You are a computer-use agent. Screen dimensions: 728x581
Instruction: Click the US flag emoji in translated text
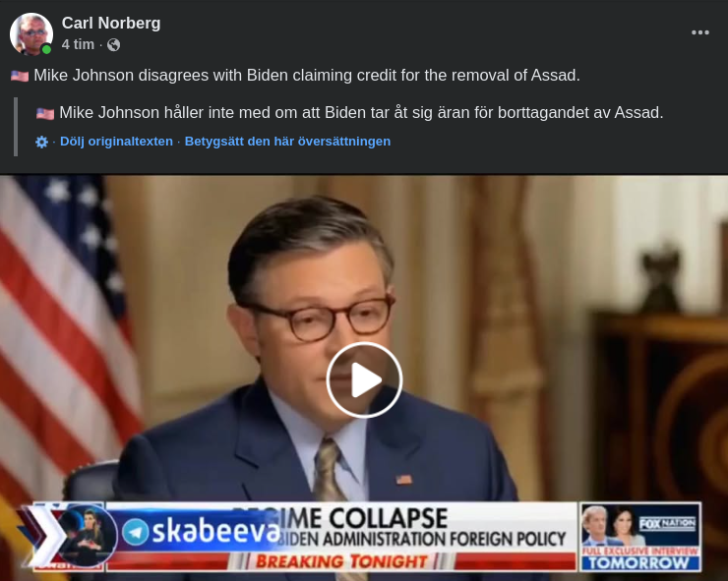(45, 113)
